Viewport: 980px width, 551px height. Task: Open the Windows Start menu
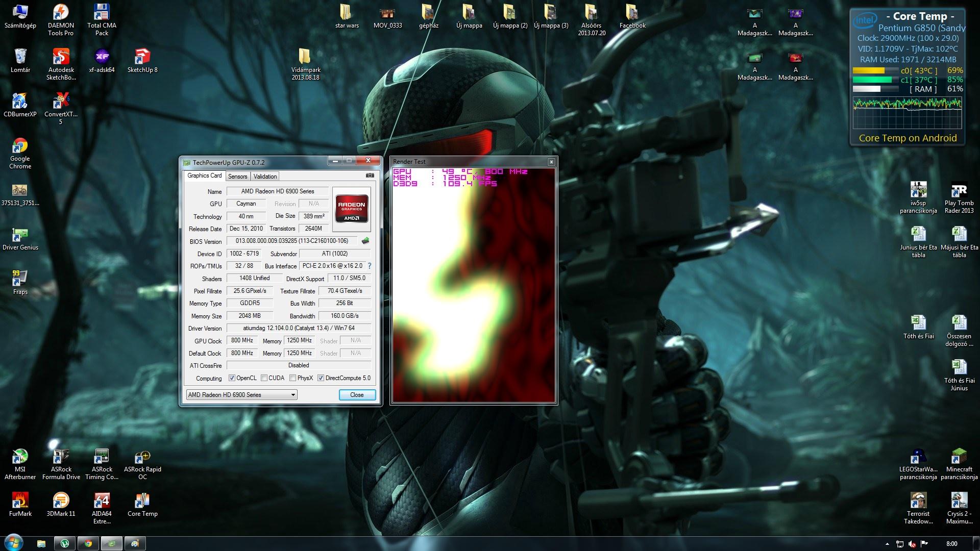click(x=14, y=543)
